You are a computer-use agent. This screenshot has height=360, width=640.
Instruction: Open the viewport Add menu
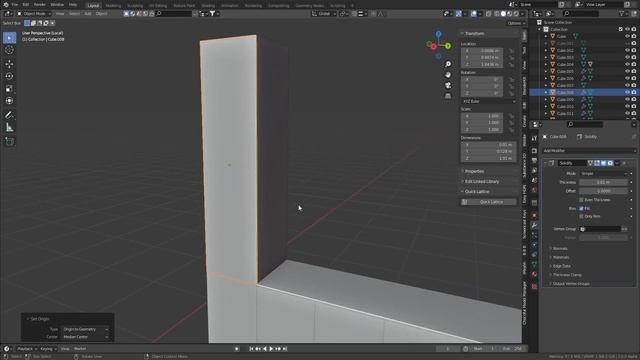coord(88,14)
